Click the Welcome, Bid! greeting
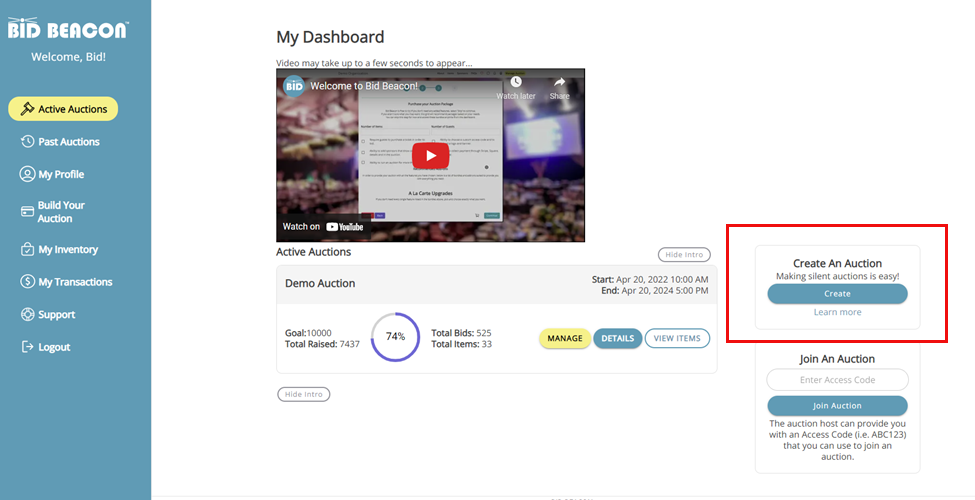This screenshot has height=500, width=975. (x=68, y=57)
